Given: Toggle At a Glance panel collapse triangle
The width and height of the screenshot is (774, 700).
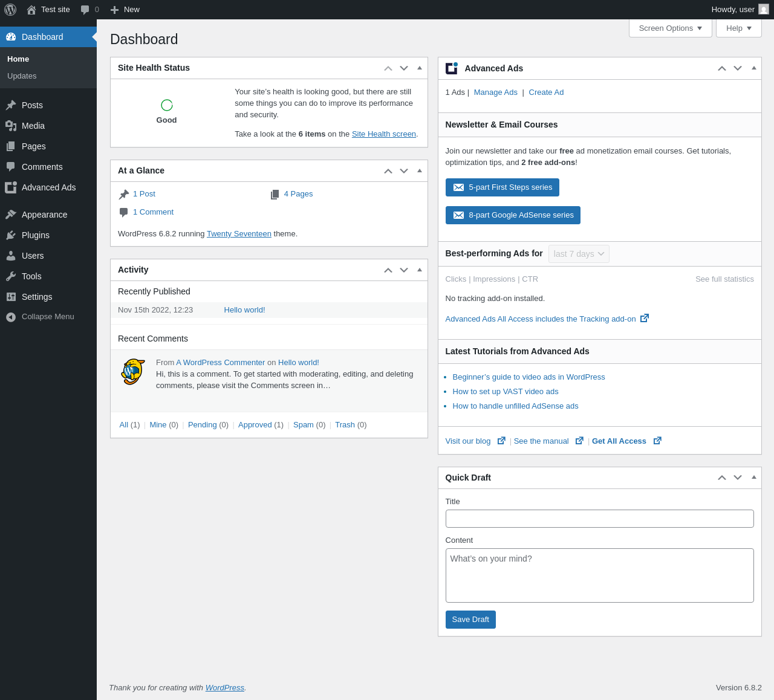Looking at the screenshot, I should [420, 171].
